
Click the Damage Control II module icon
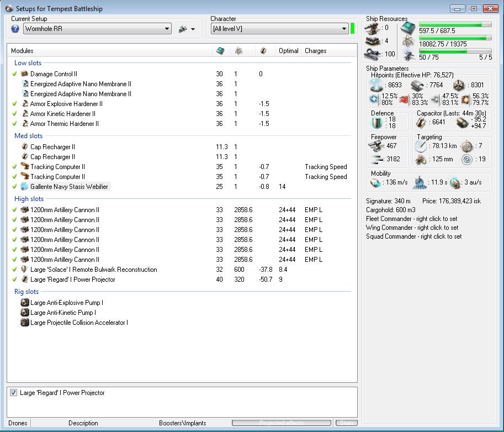click(24, 73)
